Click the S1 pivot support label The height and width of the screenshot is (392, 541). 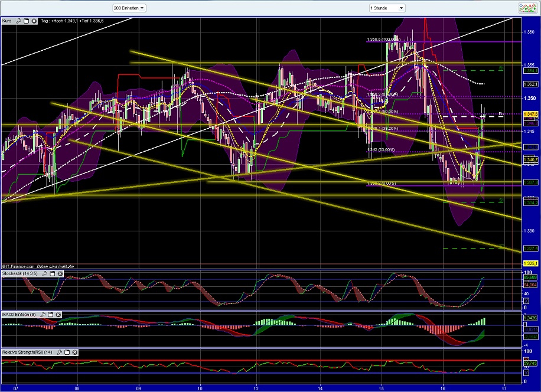pyautogui.click(x=501, y=200)
